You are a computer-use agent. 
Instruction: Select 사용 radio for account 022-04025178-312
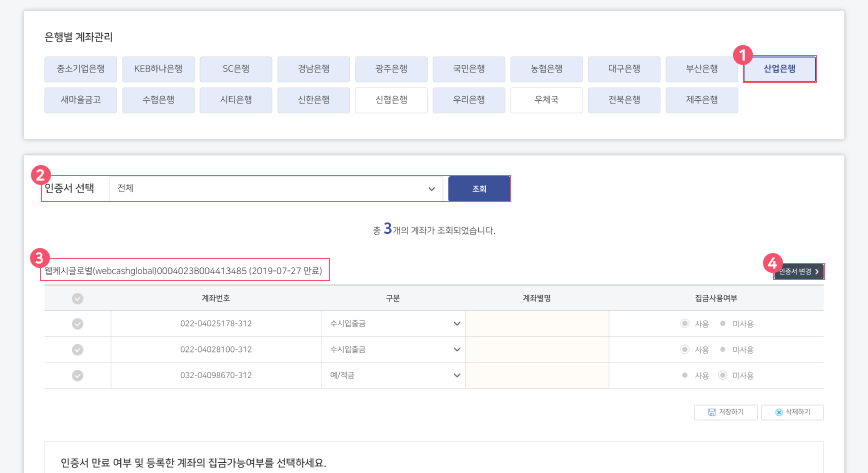point(685,323)
